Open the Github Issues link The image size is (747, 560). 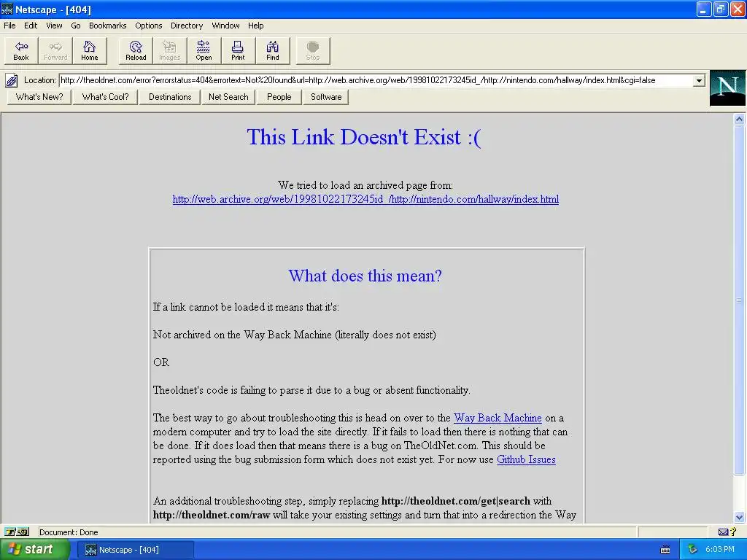(x=526, y=459)
